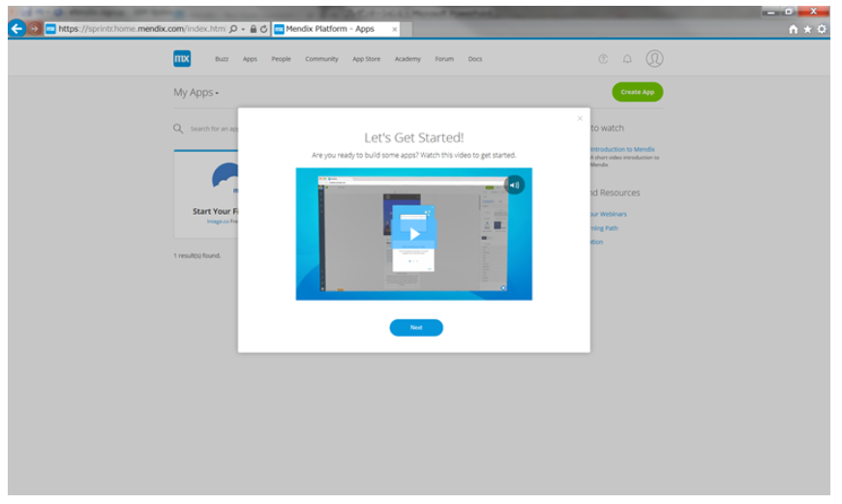Open the Community menu item
Screen dimensions: 842x504
(321, 59)
